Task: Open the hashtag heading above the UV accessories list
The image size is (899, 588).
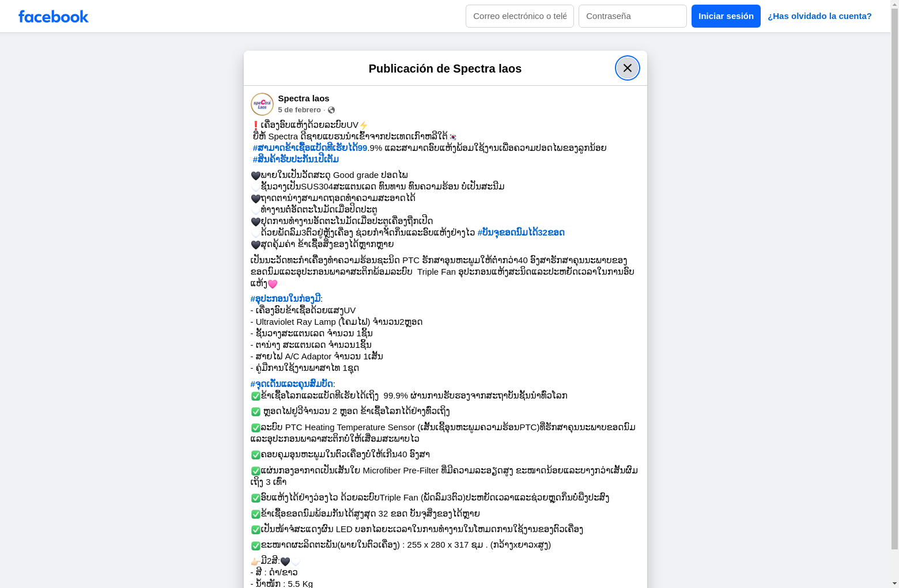Action: point(285,299)
